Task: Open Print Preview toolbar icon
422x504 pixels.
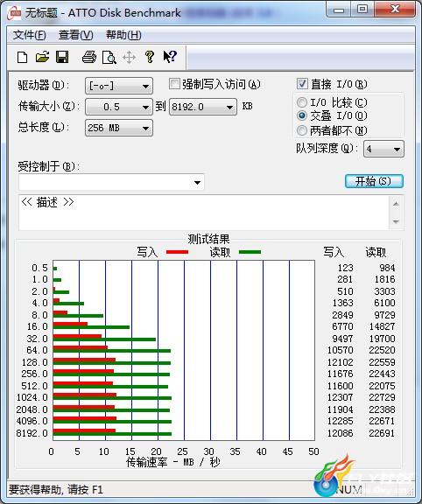Action: [109, 58]
